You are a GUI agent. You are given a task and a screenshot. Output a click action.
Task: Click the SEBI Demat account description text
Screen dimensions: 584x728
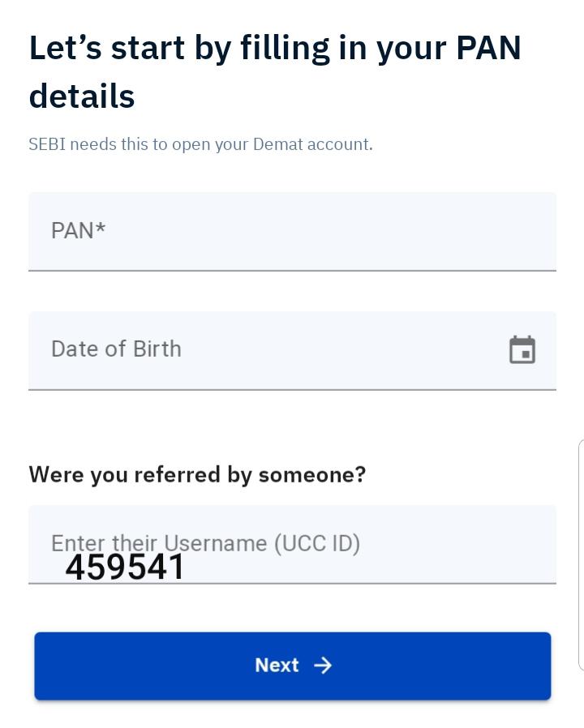tap(200, 144)
